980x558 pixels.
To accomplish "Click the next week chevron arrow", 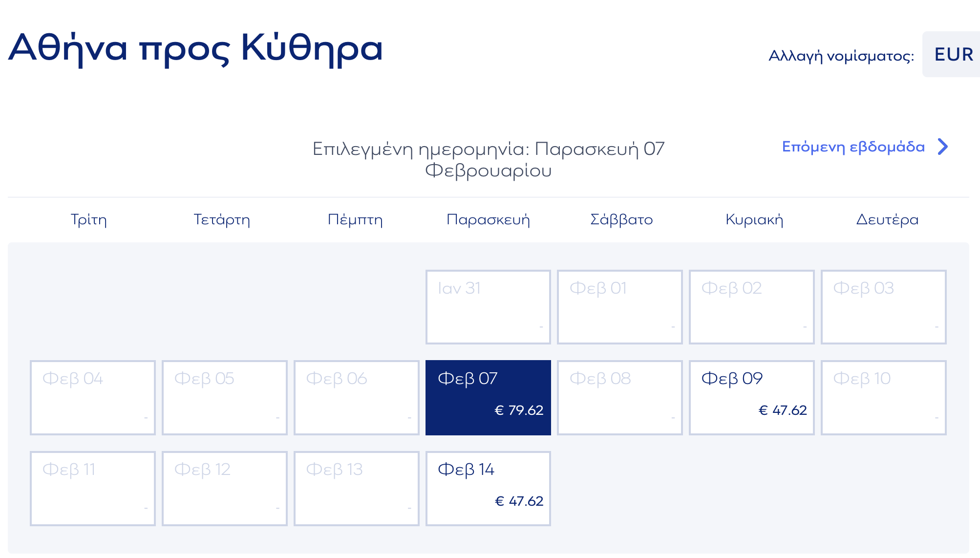I will tap(943, 147).
